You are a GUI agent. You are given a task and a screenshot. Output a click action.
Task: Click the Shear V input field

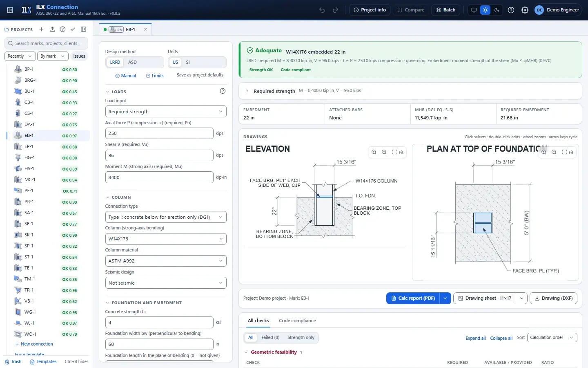[159, 155]
